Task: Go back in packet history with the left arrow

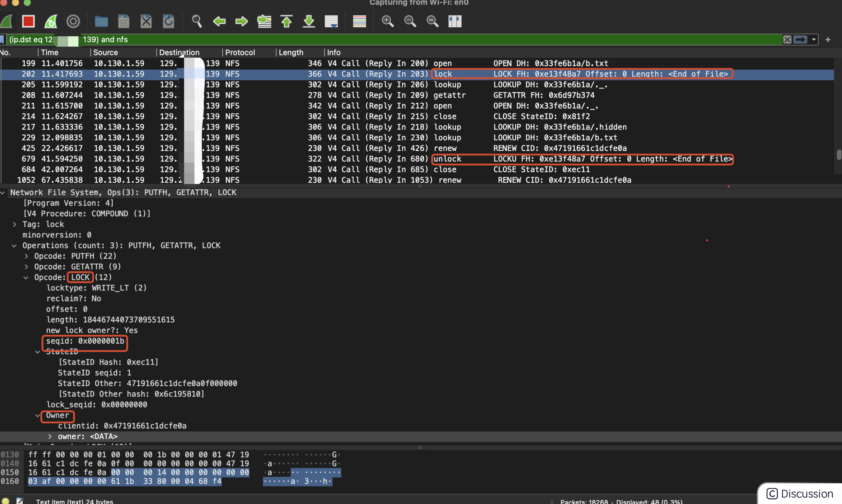Action: (219, 21)
